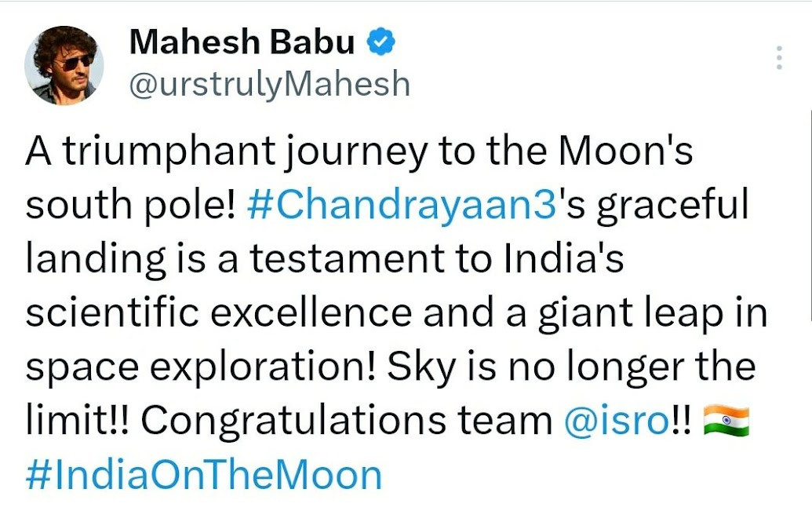The width and height of the screenshot is (812, 511).
Task: Open the three-dot more options menu
Action: [x=778, y=57]
